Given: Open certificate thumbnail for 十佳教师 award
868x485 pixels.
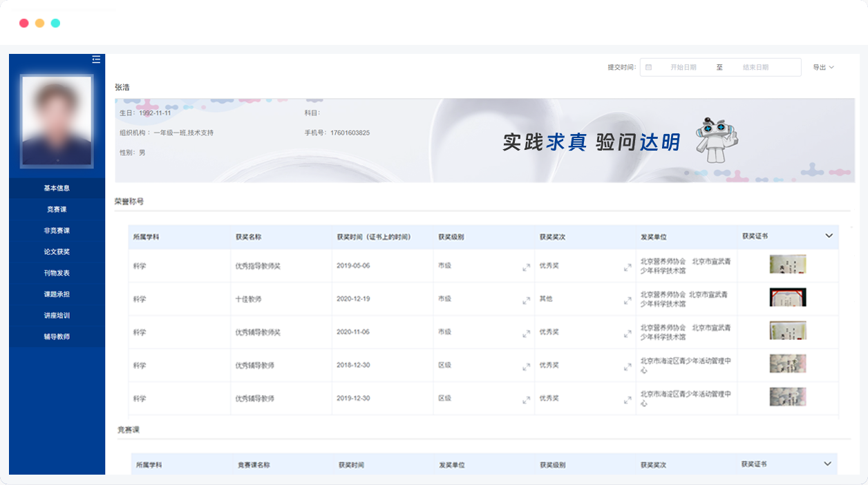Looking at the screenshot, I should (788, 297).
